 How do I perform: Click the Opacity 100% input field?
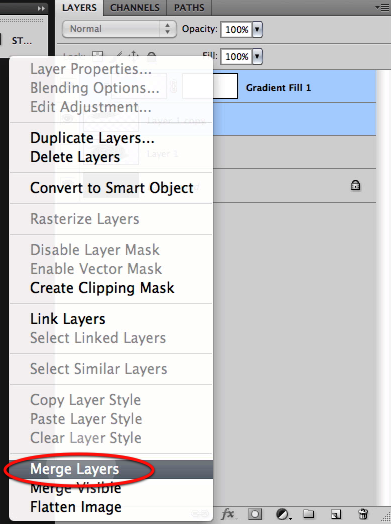237,29
